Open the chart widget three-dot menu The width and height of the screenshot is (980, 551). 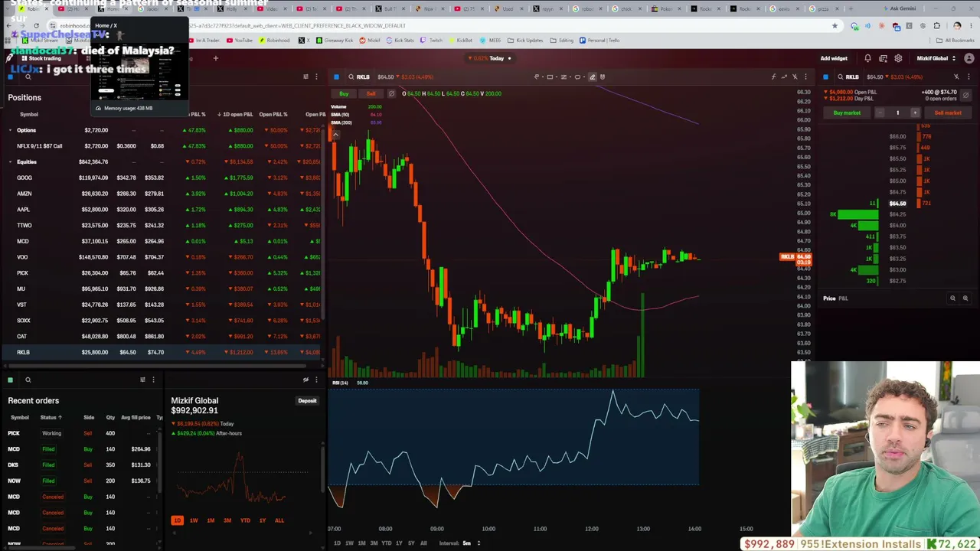click(x=805, y=77)
